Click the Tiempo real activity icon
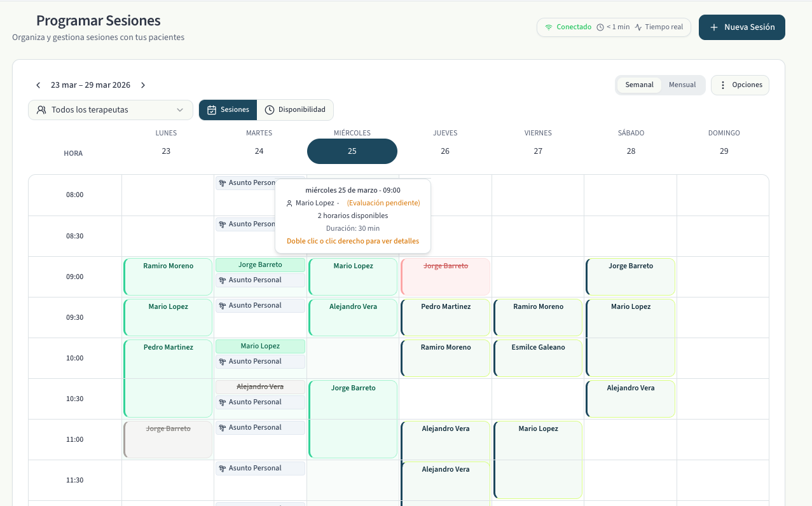 point(638,27)
